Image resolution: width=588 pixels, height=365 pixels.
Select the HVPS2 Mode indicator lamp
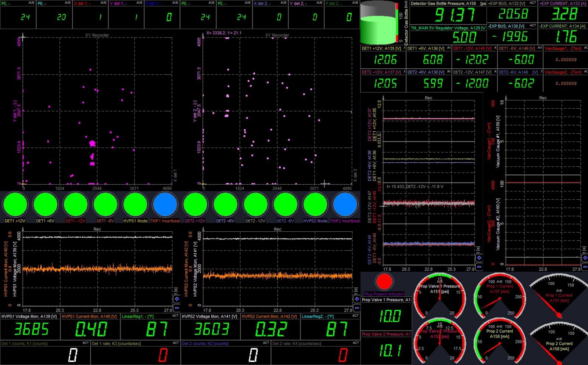coord(315,204)
